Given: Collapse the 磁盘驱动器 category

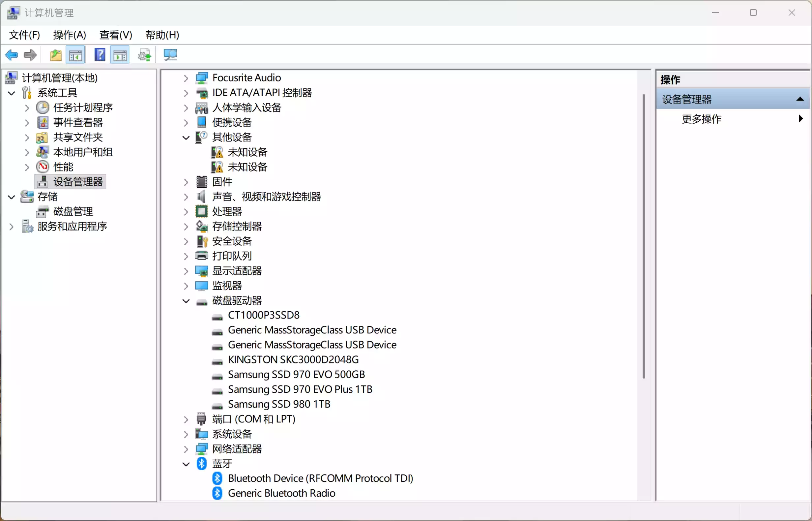Looking at the screenshot, I should tap(186, 301).
